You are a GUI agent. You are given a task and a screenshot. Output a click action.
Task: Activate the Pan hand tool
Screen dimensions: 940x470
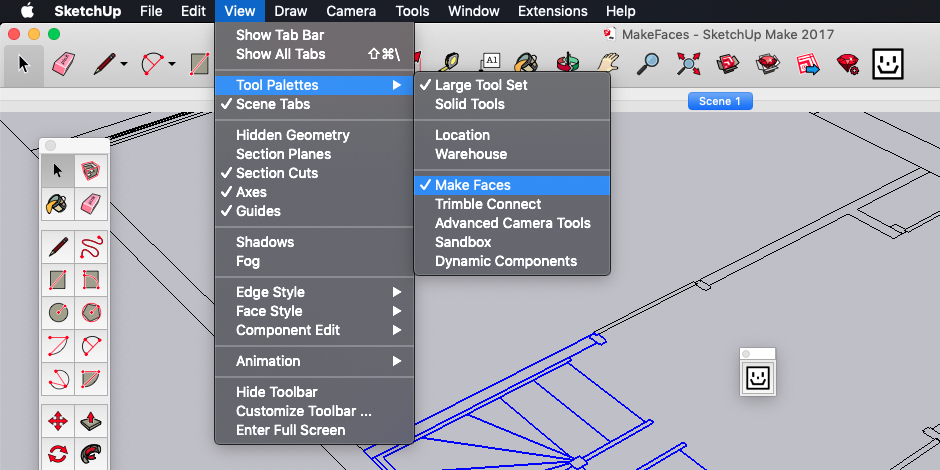607,63
